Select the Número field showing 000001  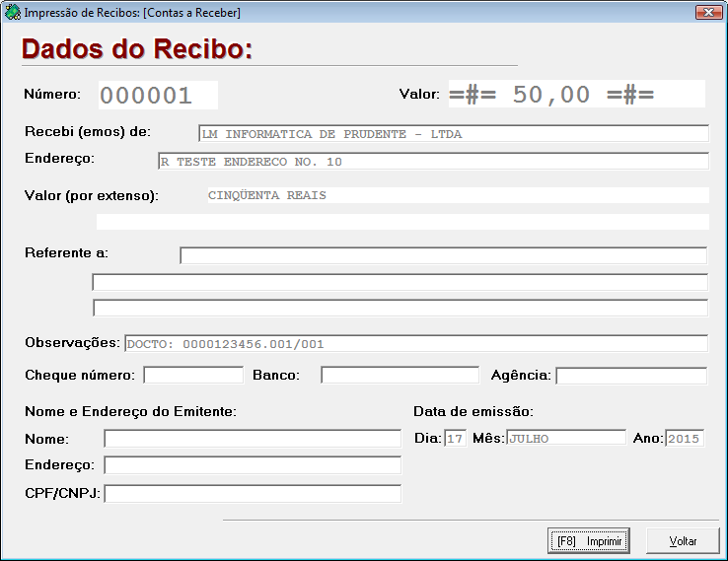(158, 95)
